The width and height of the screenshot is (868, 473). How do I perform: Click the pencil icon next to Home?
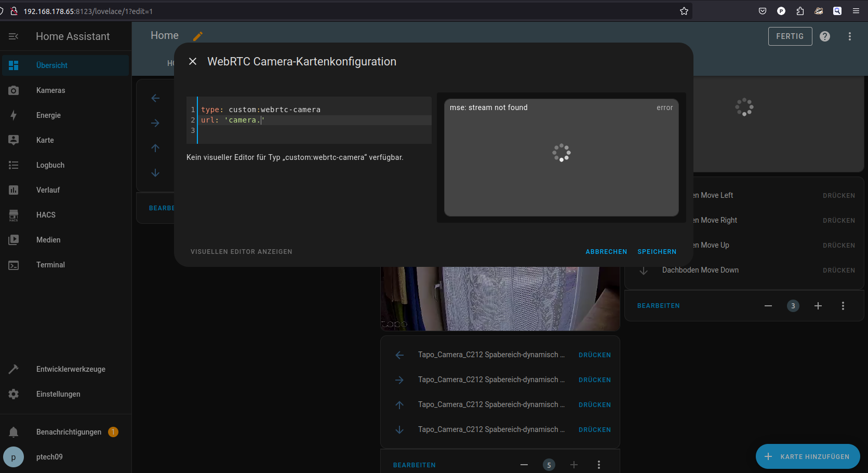[197, 36]
